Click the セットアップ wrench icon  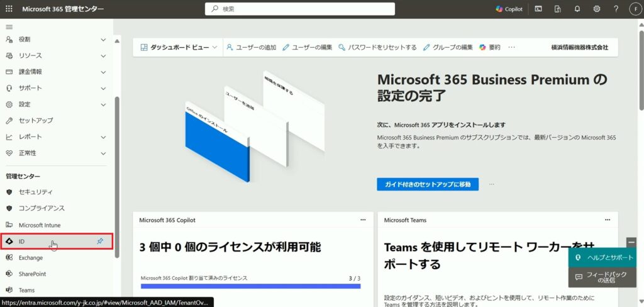pyautogui.click(x=9, y=120)
